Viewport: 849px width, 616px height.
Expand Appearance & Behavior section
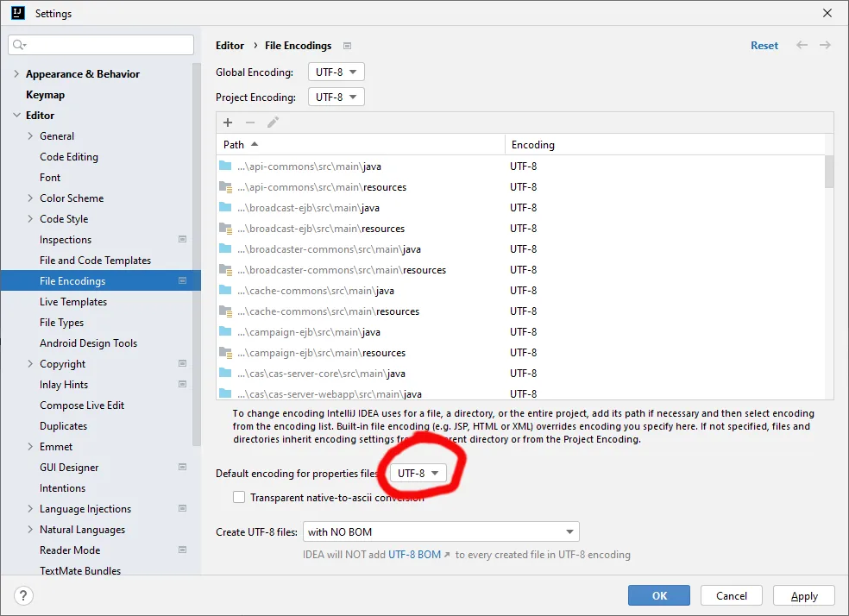pyautogui.click(x=16, y=73)
